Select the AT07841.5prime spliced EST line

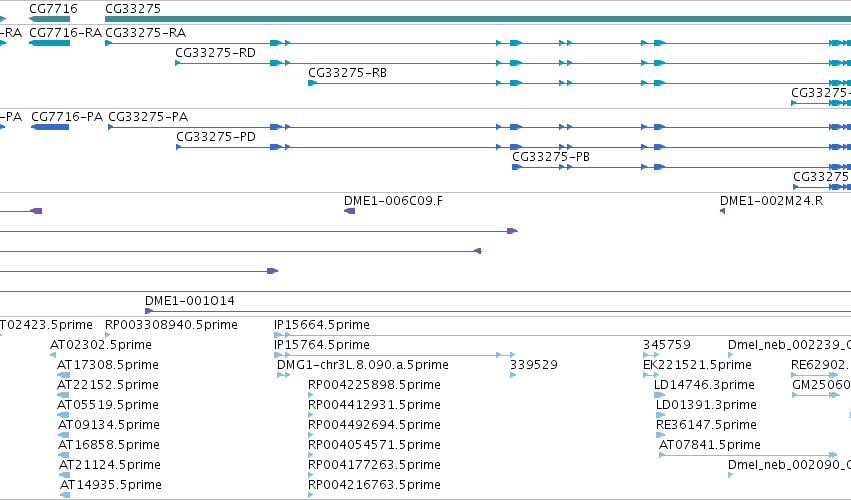click(x=748, y=455)
